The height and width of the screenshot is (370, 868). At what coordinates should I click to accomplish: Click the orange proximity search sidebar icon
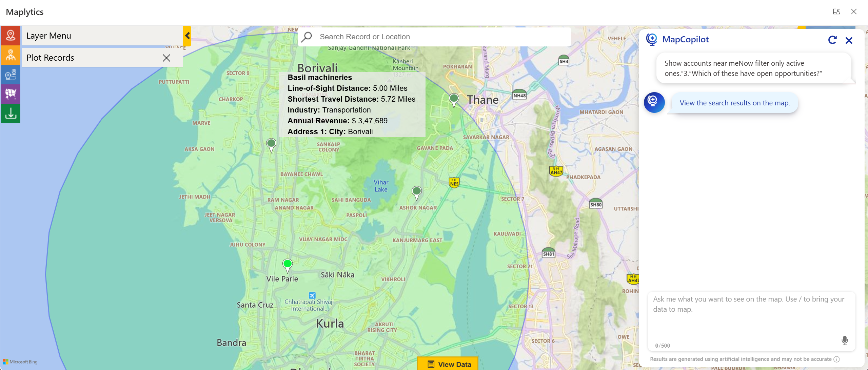11,55
